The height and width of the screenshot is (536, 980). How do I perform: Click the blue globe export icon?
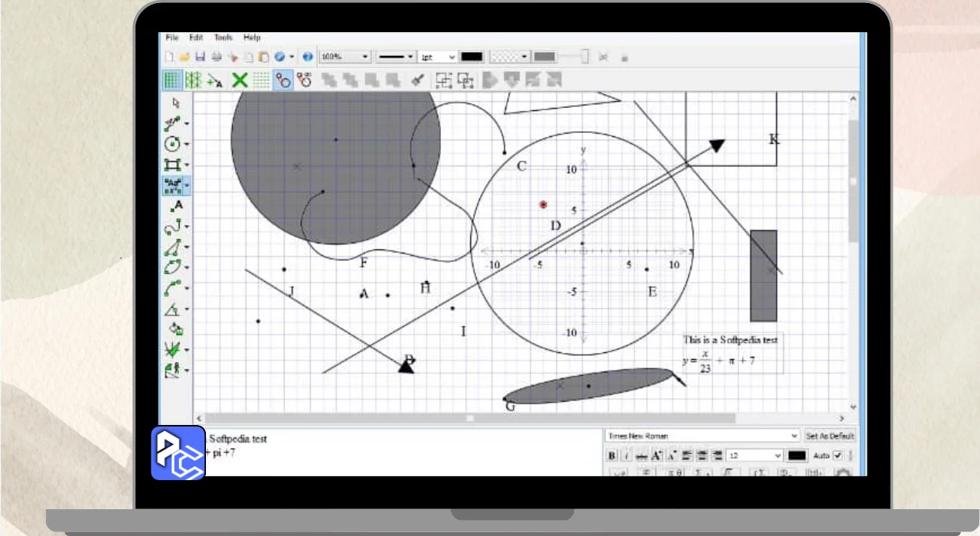(x=279, y=57)
